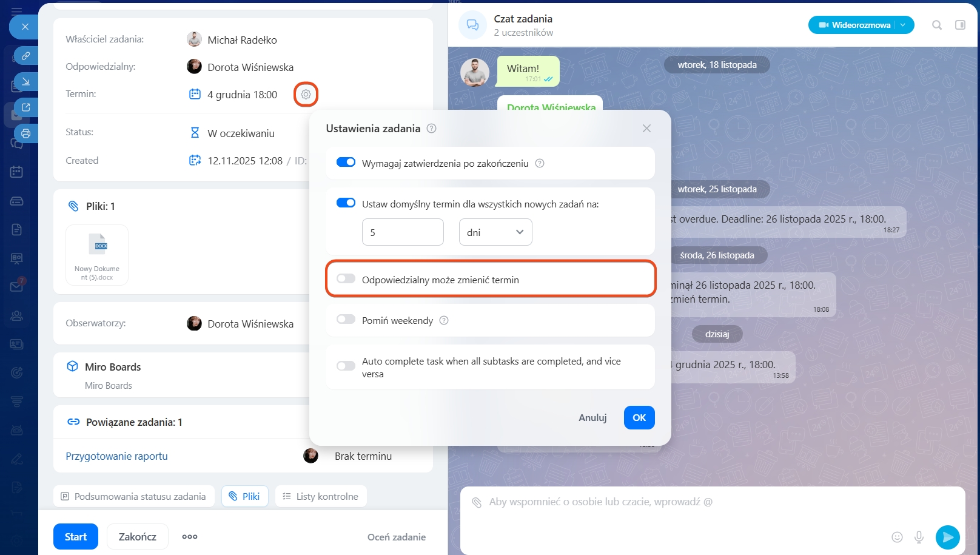Screen dimensions: 980x555
Task: Click the Czat zadania chat avatar
Action: click(472, 25)
